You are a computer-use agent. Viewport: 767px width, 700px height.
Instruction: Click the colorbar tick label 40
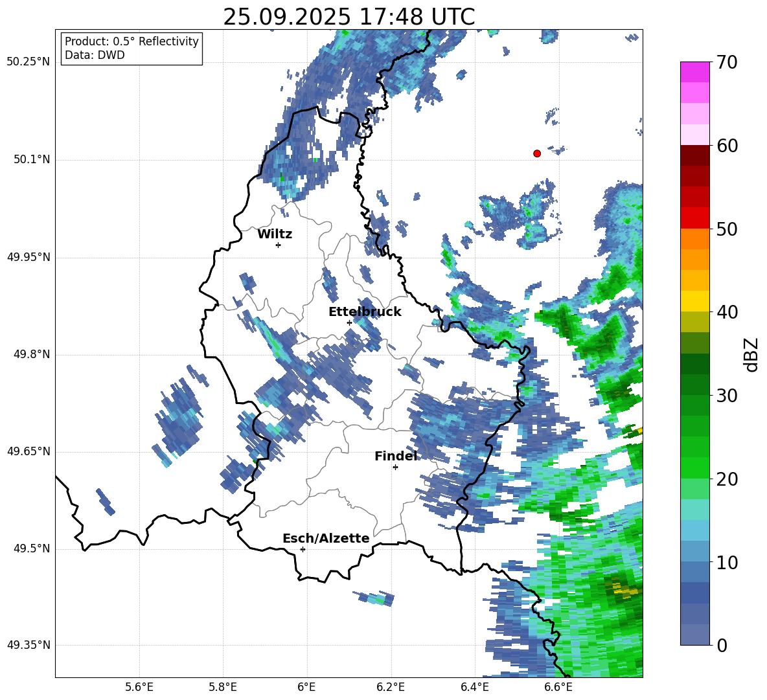tap(727, 312)
